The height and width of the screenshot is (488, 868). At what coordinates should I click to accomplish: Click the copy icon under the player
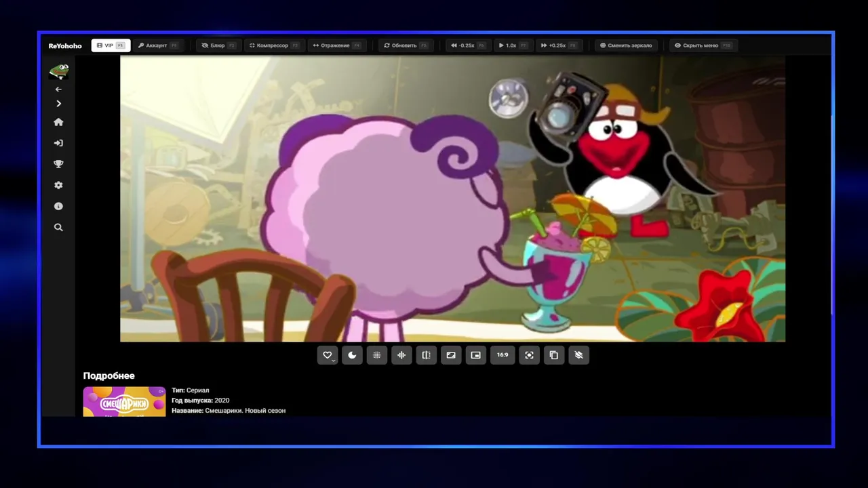554,355
